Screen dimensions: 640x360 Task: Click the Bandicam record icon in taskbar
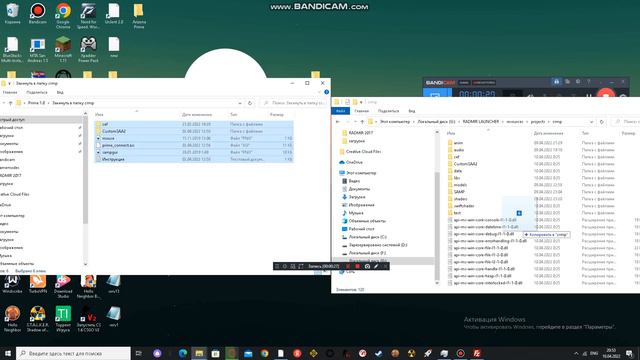pyautogui.click(x=460, y=353)
